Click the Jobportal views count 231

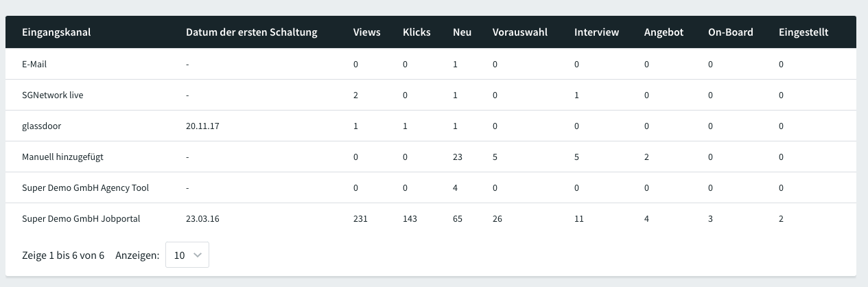[360, 218]
